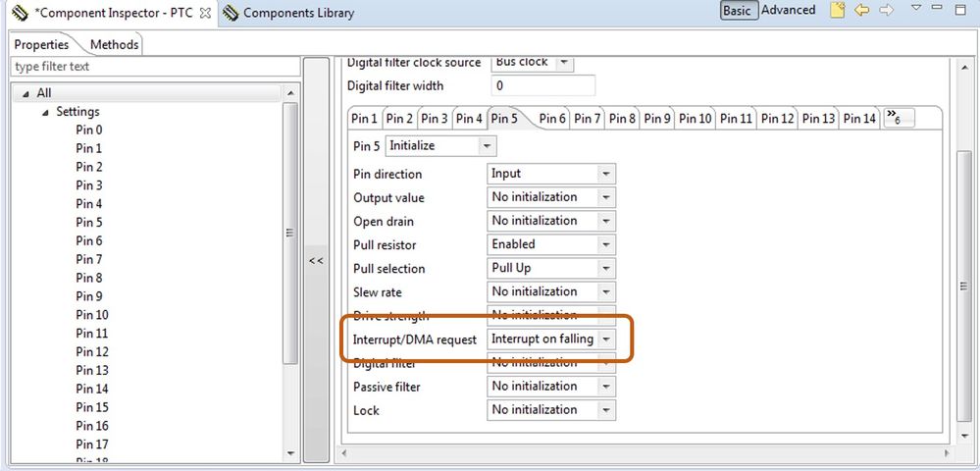The width and height of the screenshot is (980, 471).
Task: Select Pin 17 in the settings tree
Action: [92, 445]
